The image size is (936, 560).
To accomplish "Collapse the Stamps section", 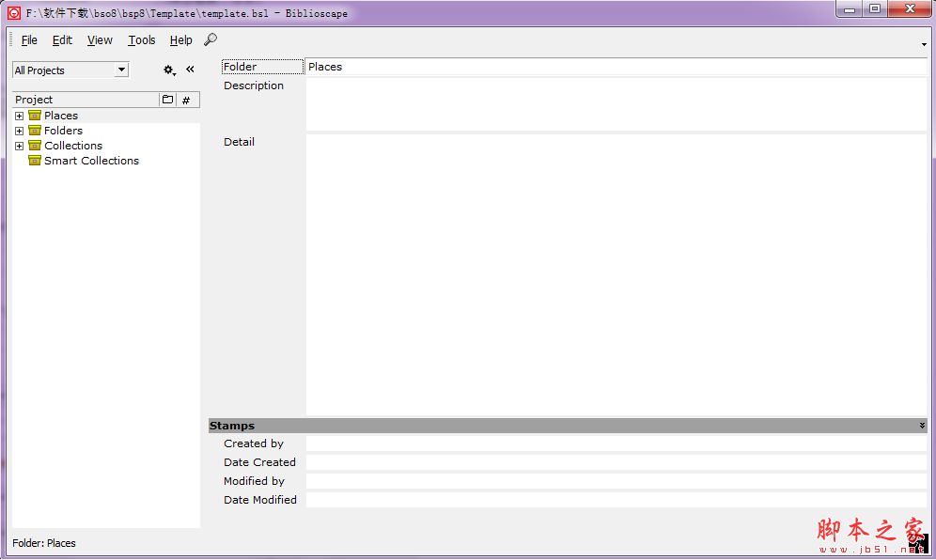I will [x=922, y=426].
